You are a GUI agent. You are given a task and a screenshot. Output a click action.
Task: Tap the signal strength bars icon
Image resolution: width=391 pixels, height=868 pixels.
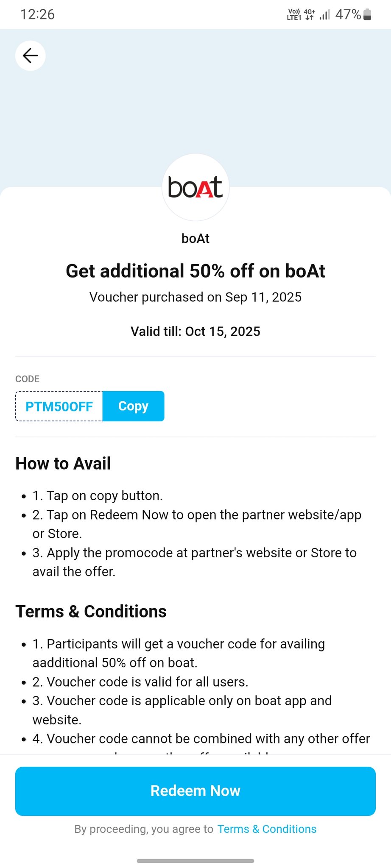[x=324, y=15]
